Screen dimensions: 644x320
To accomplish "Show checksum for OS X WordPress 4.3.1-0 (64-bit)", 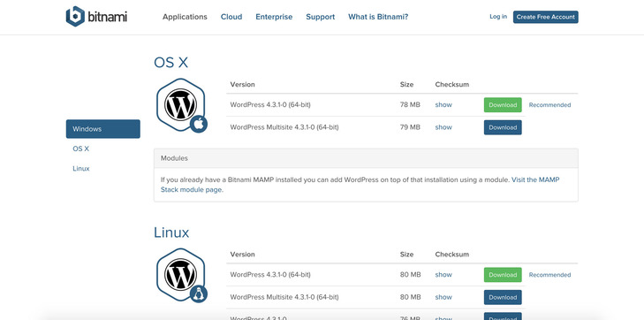I will (443, 104).
